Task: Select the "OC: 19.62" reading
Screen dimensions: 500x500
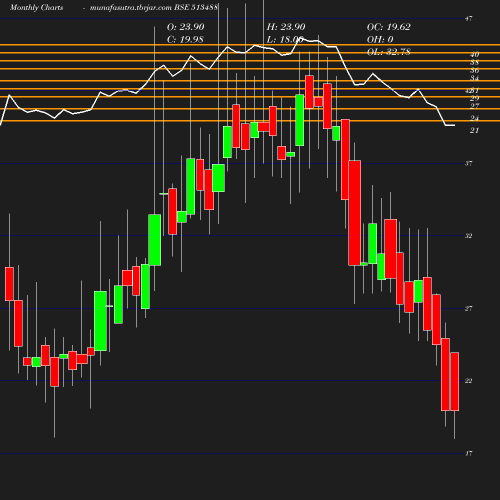Action: pyautogui.click(x=389, y=27)
